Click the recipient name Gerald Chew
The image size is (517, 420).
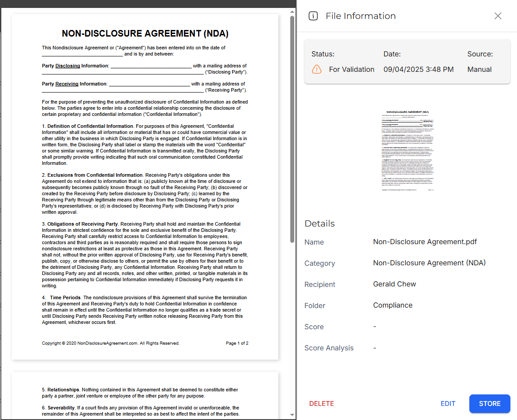tap(394, 284)
